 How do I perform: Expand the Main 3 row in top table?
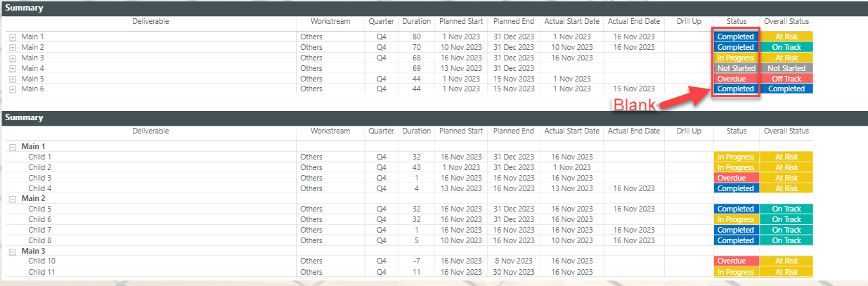click(x=13, y=58)
